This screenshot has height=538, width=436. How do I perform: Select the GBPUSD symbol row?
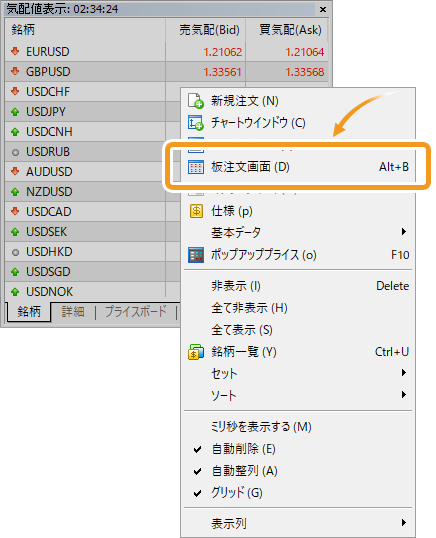(166, 72)
